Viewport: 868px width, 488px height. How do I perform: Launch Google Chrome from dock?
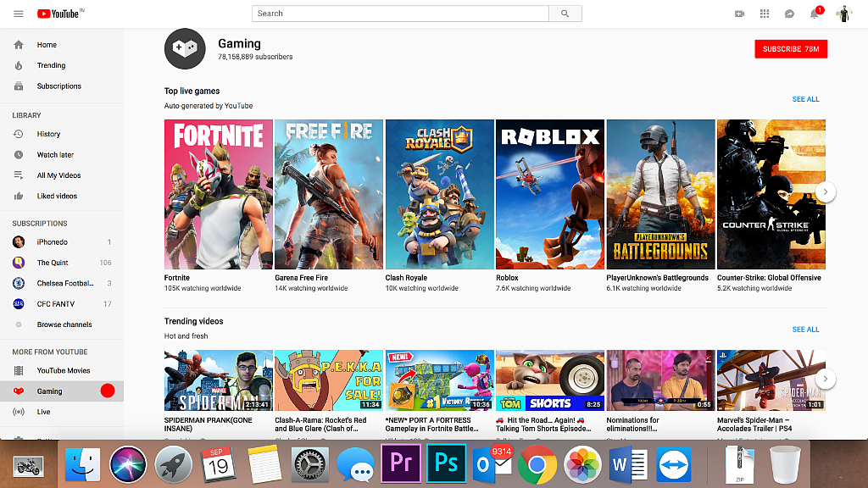[537, 465]
